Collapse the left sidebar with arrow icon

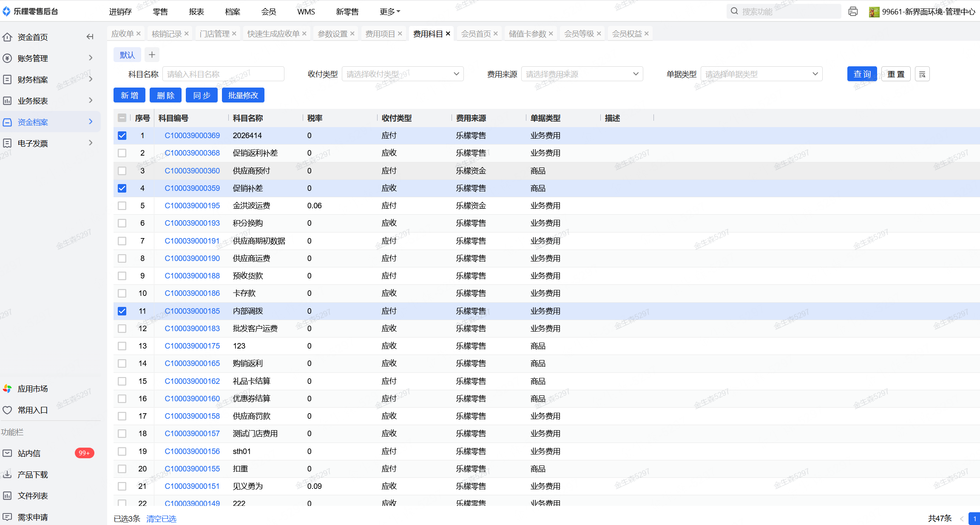point(90,37)
